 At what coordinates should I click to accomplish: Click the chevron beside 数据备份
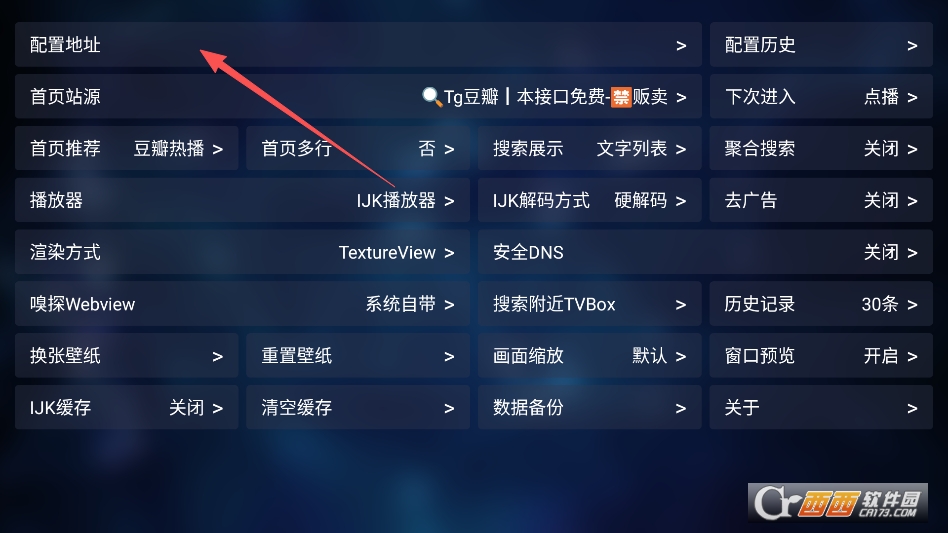pyautogui.click(x=681, y=409)
